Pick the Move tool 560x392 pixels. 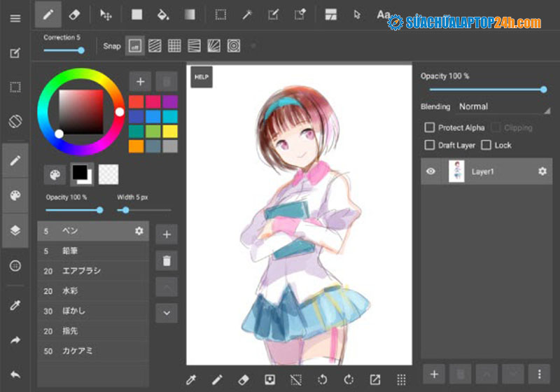[106, 14]
